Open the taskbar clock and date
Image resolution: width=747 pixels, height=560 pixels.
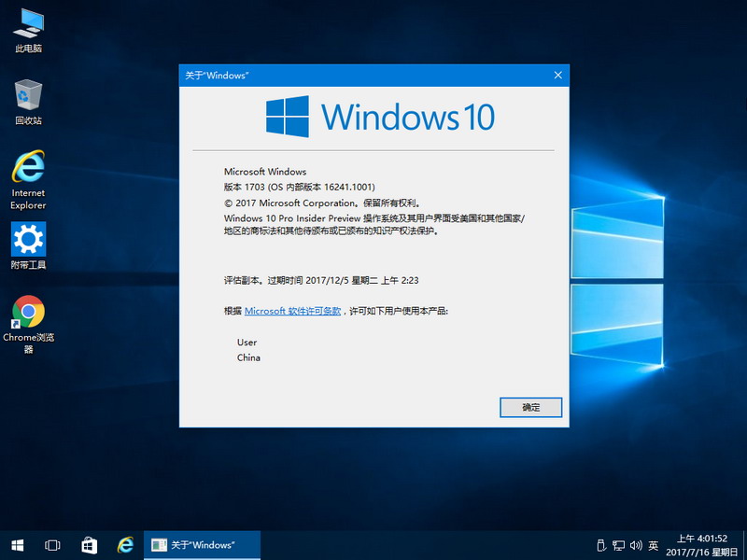(x=702, y=545)
